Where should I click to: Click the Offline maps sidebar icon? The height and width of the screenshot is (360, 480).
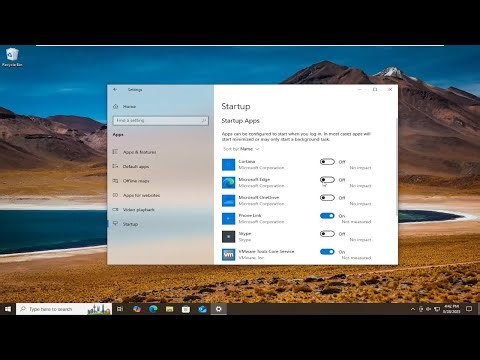(x=115, y=181)
